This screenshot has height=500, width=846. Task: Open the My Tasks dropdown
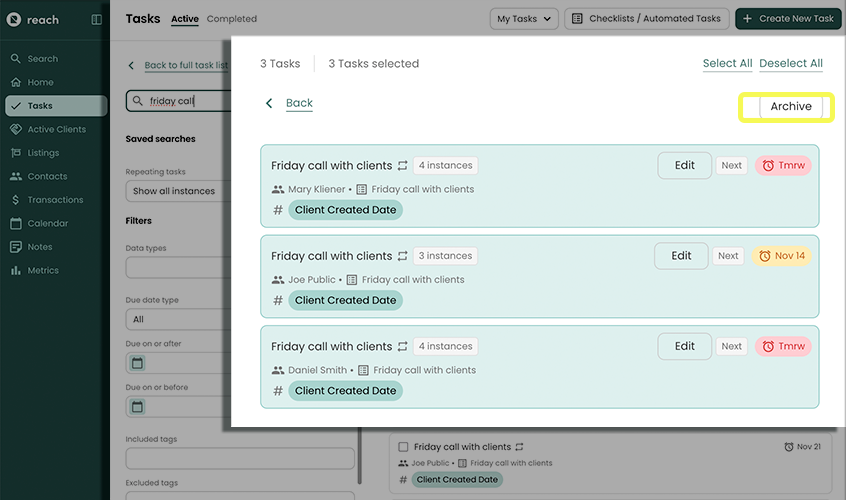[523, 18]
